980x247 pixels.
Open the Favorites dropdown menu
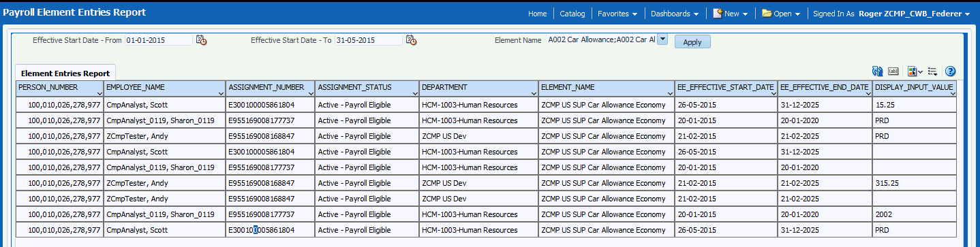pyautogui.click(x=617, y=14)
